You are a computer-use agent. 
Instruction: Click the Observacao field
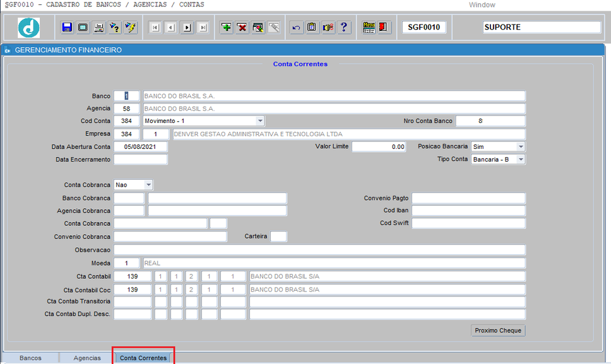coord(319,250)
